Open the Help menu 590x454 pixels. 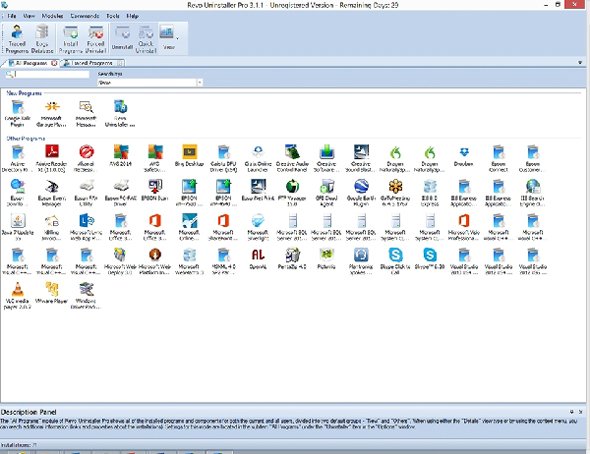[132, 16]
